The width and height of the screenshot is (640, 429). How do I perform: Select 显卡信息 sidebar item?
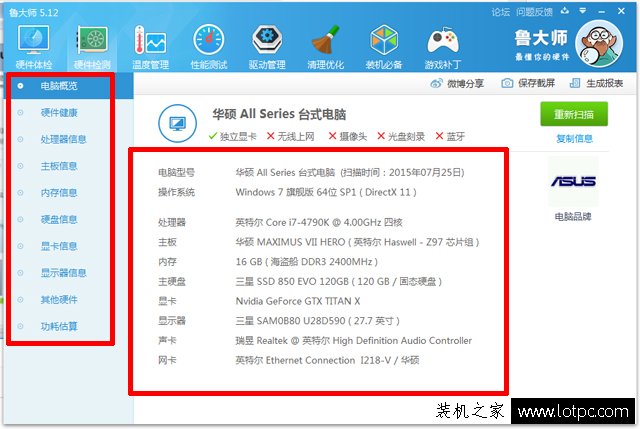tap(60, 246)
